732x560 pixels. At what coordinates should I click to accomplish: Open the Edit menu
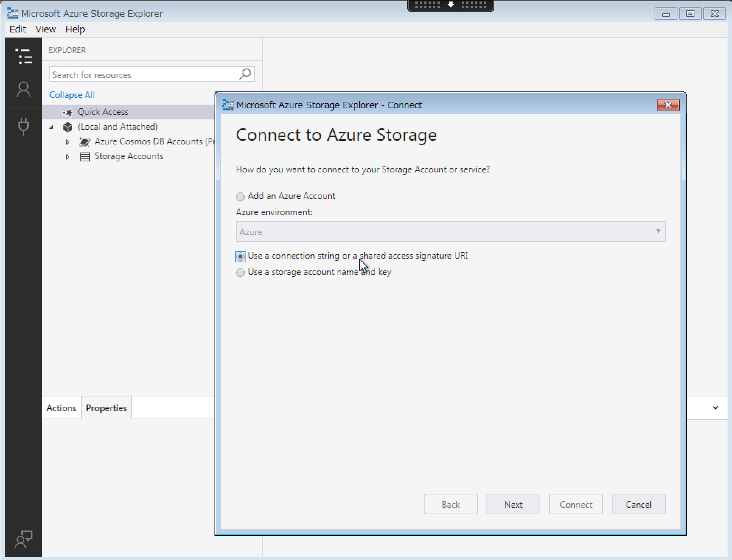(17, 29)
